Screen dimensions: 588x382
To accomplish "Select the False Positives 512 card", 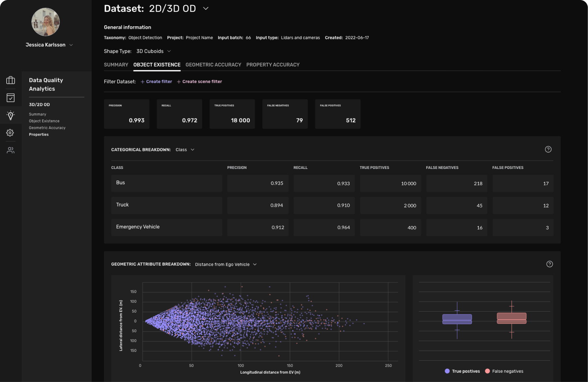I will tap(338, 114).
